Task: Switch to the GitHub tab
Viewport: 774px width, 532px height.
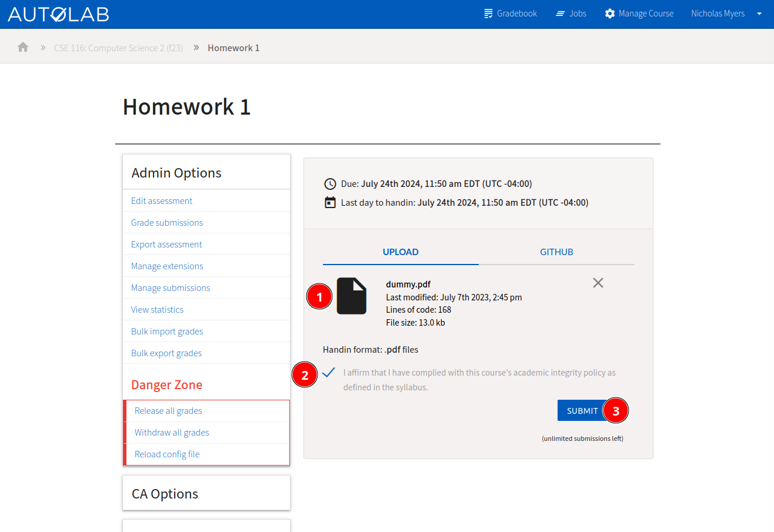Action: click(x=556, y=252)
